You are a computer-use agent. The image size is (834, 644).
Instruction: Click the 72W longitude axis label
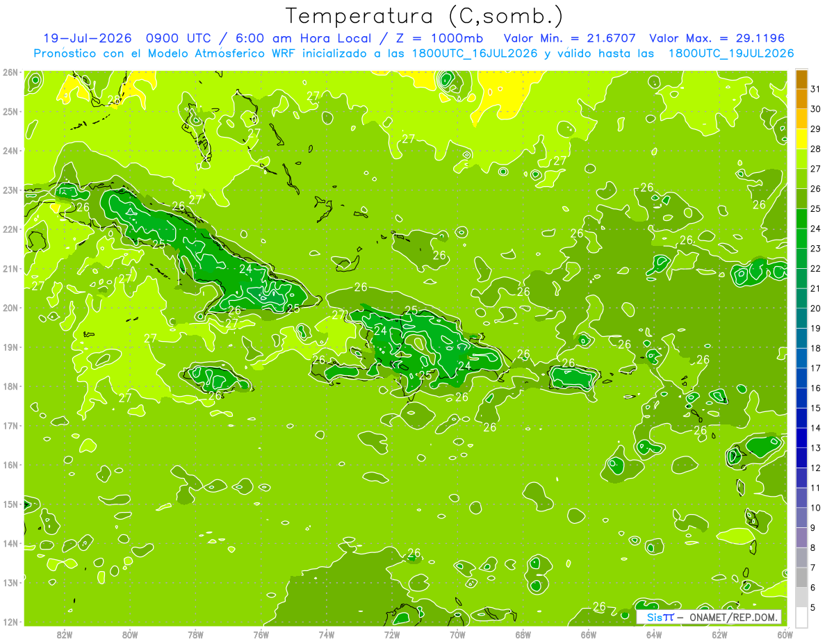click(392, 634)
